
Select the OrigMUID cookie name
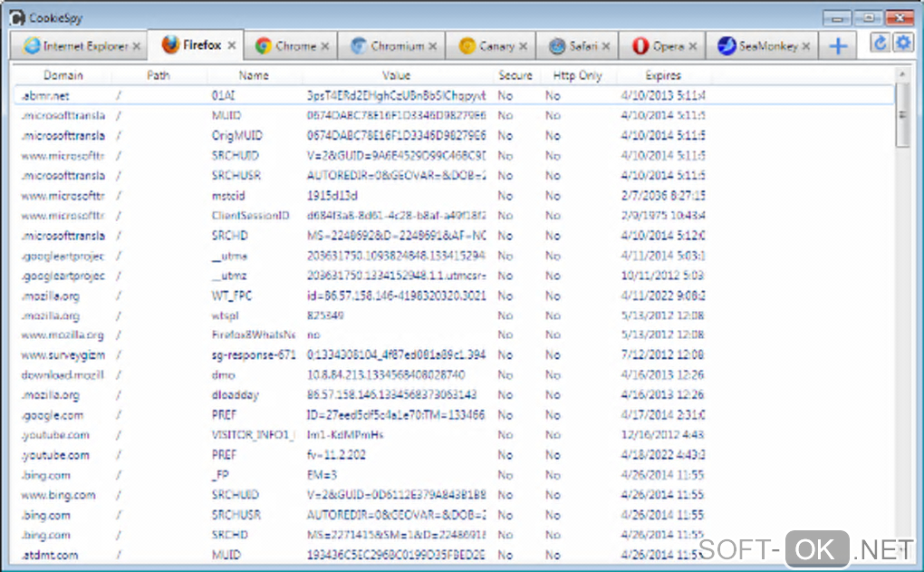click(237, 136)
